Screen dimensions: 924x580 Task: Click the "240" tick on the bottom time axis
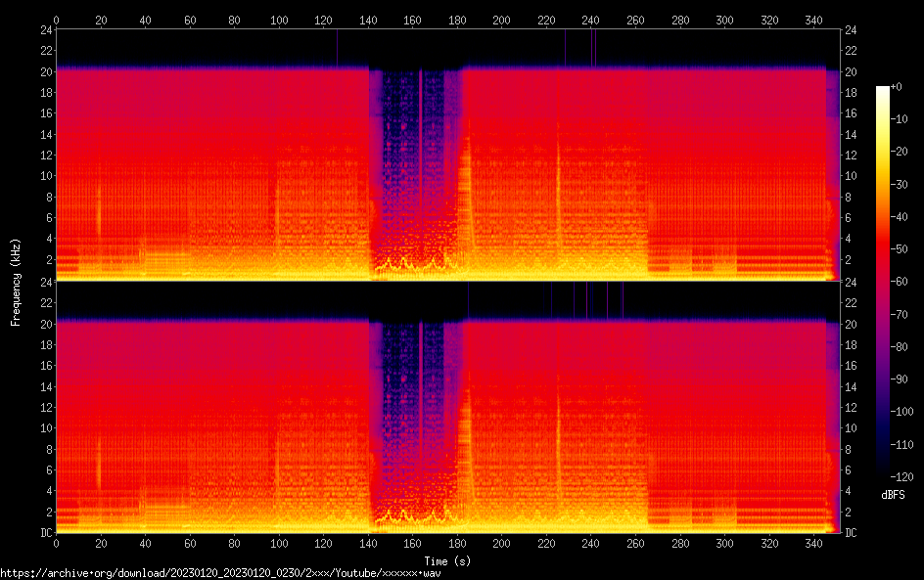pyautogui.click(x=590, y=543)
